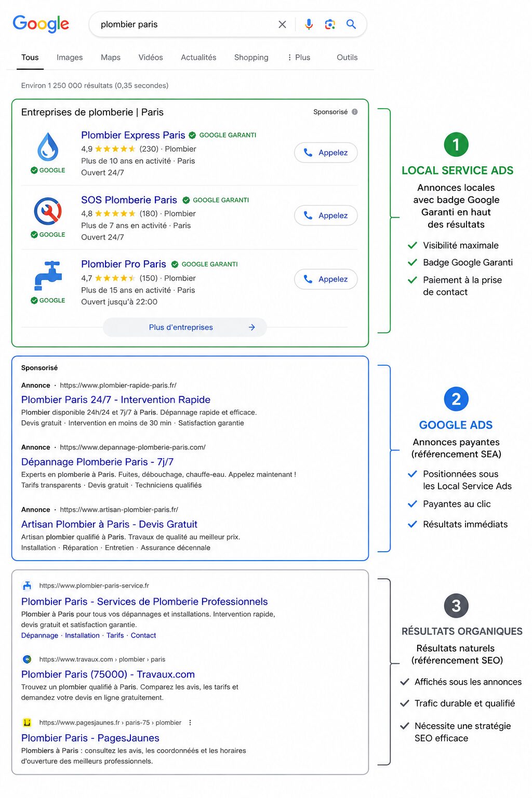Switch to the Images tab
Screen dimensions: 532x798
click(x=70, y=57)
